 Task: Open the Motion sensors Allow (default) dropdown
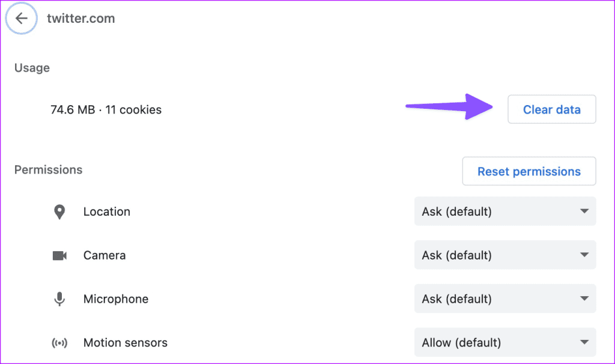[x=505, y=342]
